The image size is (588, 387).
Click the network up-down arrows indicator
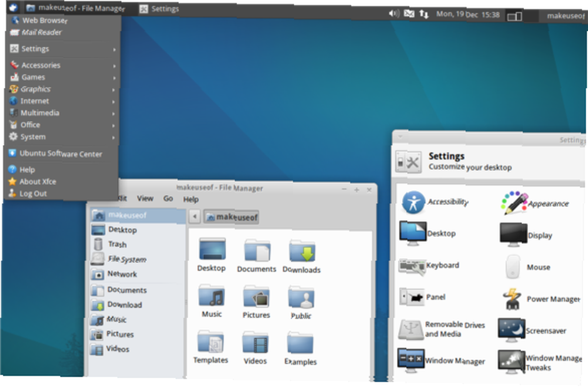pos(424,14)
